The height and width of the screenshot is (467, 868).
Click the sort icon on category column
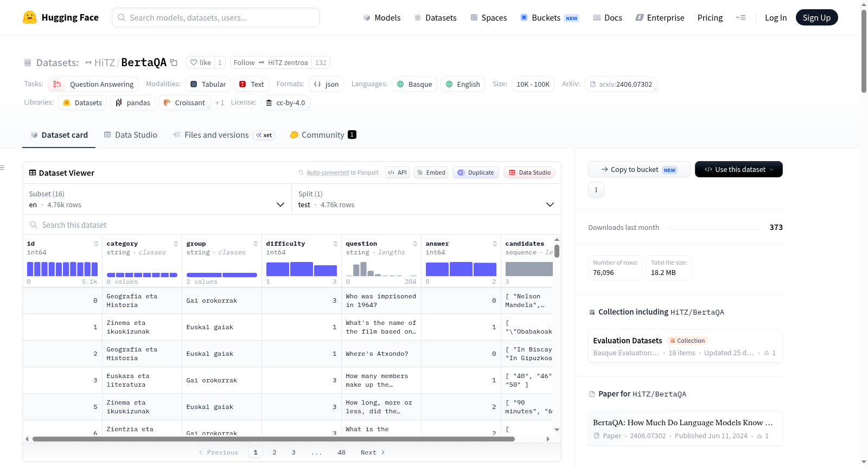point(176,244)
